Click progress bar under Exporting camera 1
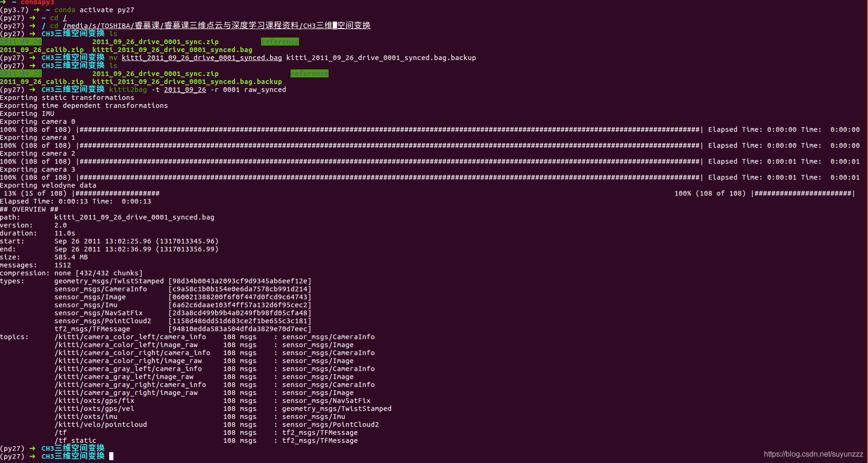 tap(389, 145)
